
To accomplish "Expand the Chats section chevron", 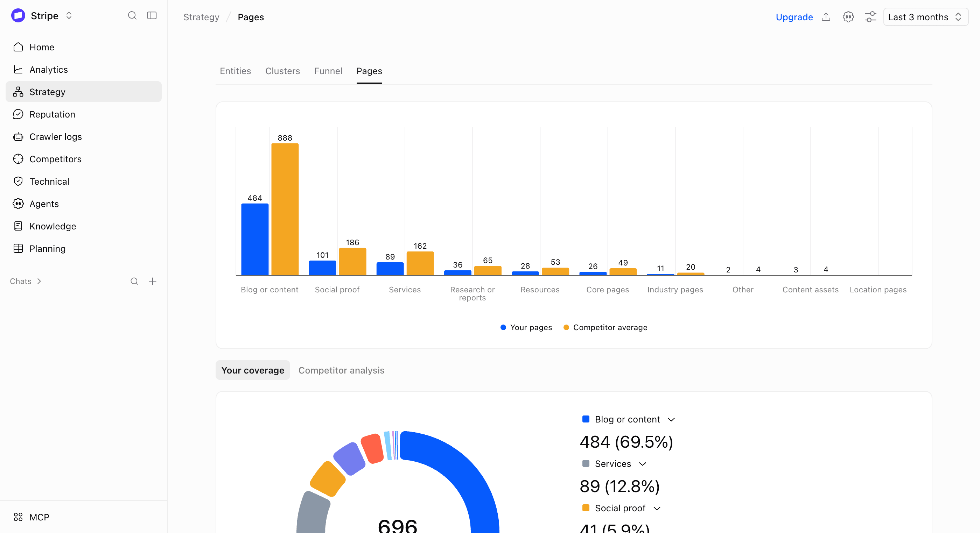I will (x=39, y=281).
